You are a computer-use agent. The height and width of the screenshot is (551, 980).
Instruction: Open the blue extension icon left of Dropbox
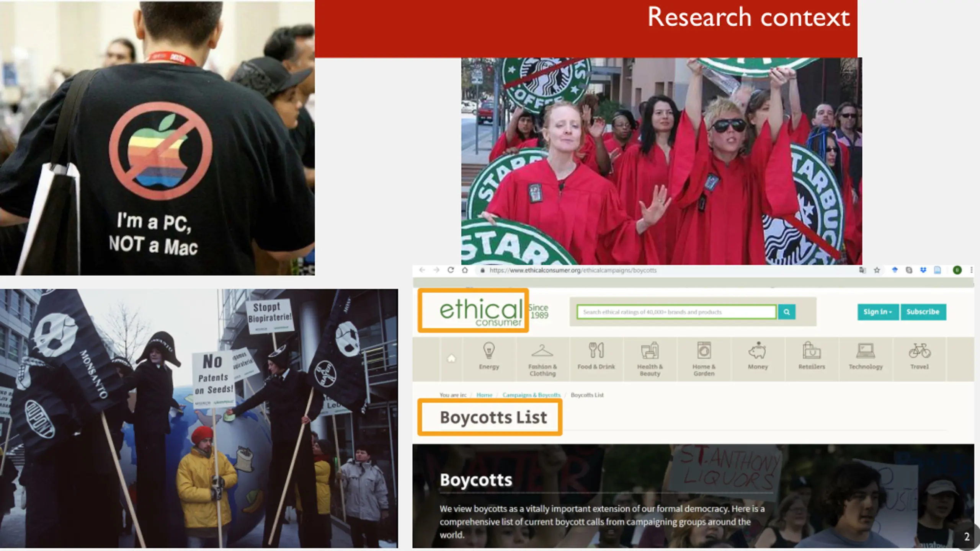895,270
